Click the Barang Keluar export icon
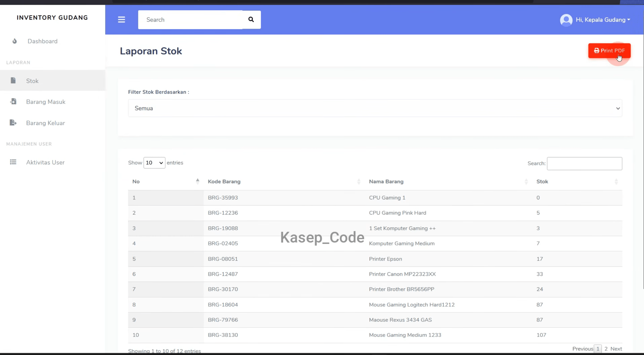The height and width of the screenshot is (355, 644). pos(13,123)
